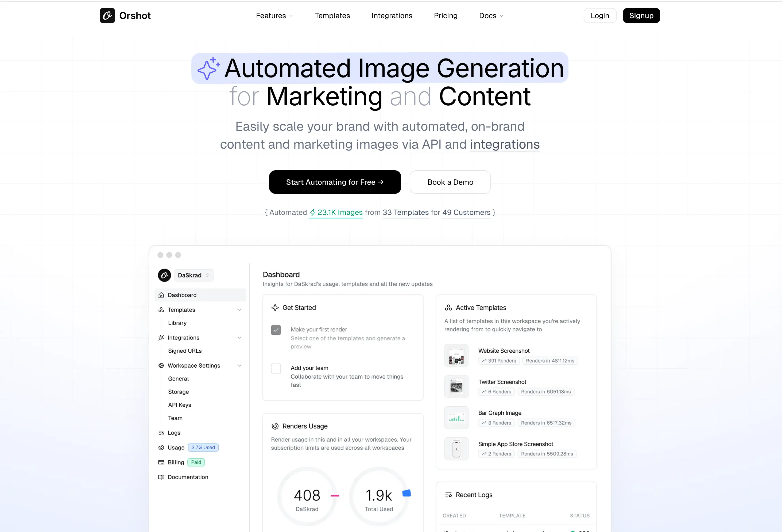Collapse the Templates section chevron in sidebar

(x=239, y=310)
